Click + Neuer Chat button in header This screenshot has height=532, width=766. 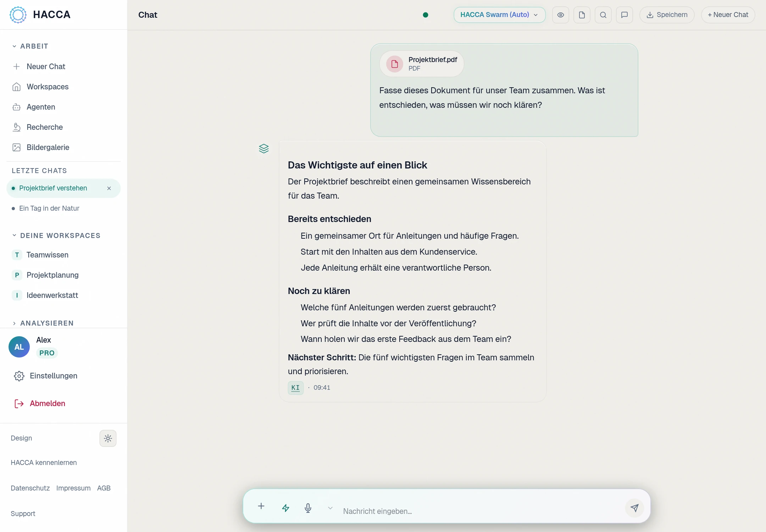(728, 15)
